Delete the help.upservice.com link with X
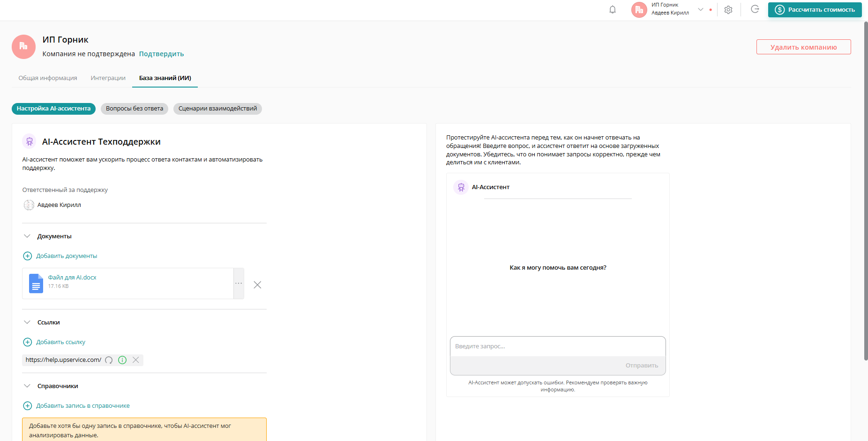The image size is (868, 441). tap(135, 360)
